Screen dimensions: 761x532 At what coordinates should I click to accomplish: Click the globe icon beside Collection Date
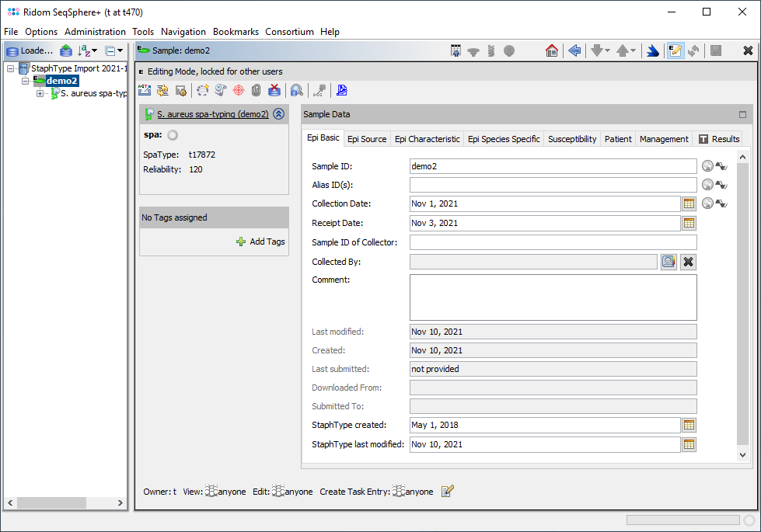point(707,203)
